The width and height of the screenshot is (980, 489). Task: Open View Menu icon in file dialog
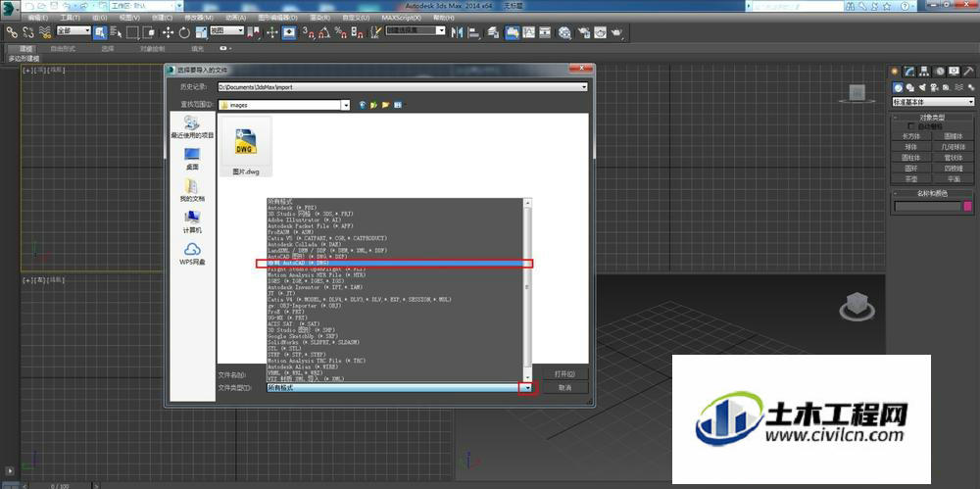coord(398,105)
